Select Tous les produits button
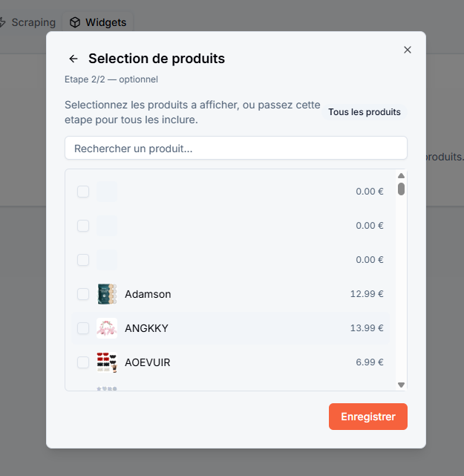This screenshot has height=476, width=464. coord(365,112)
